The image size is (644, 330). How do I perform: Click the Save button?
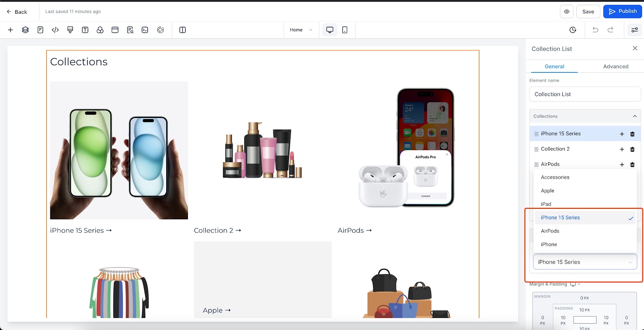[x=588, y=12]
